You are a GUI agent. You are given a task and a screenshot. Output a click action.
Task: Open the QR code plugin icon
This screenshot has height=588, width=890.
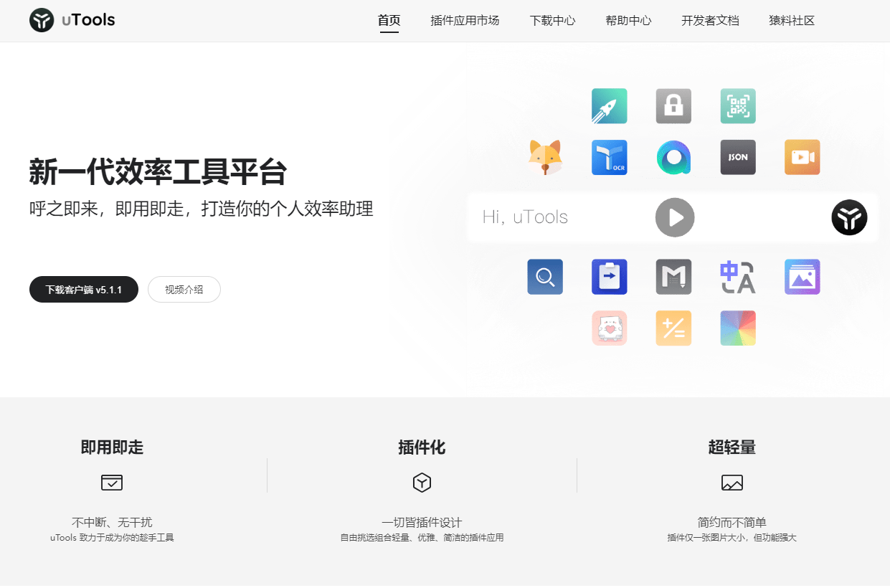coord(738,106)
